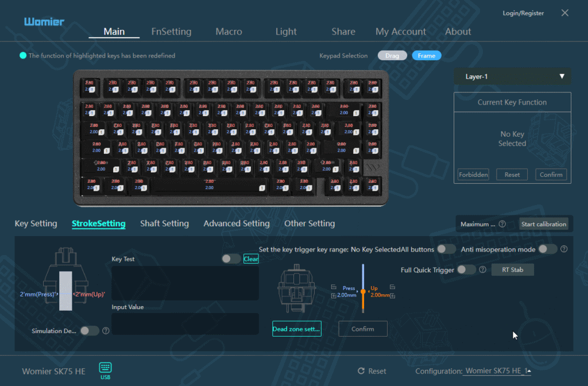
Task: Click the minus icon beside Press value
Action: tap(334, 287)
